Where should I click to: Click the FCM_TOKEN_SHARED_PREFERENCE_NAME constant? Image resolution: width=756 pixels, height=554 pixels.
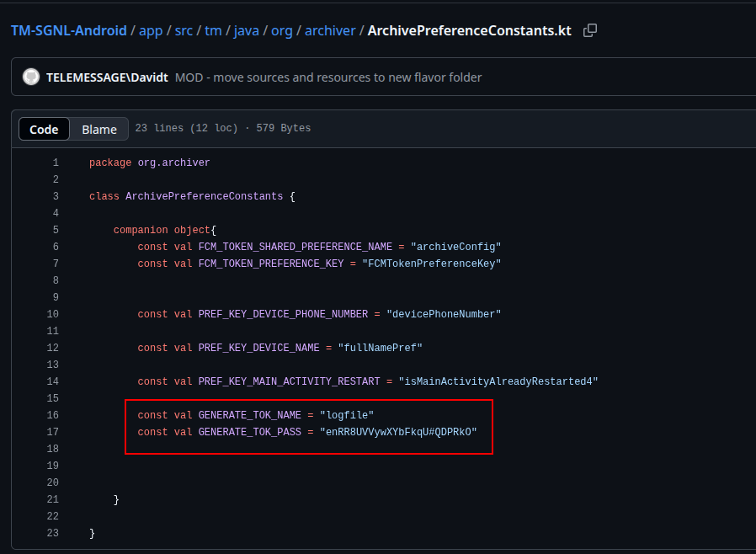pyautogui.click(x=295, y=247)
